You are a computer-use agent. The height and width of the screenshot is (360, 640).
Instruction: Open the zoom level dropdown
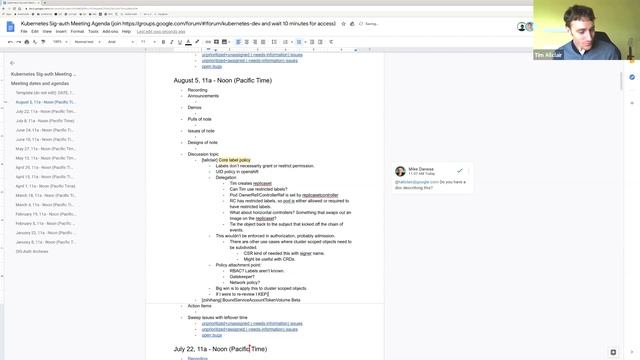60,42
